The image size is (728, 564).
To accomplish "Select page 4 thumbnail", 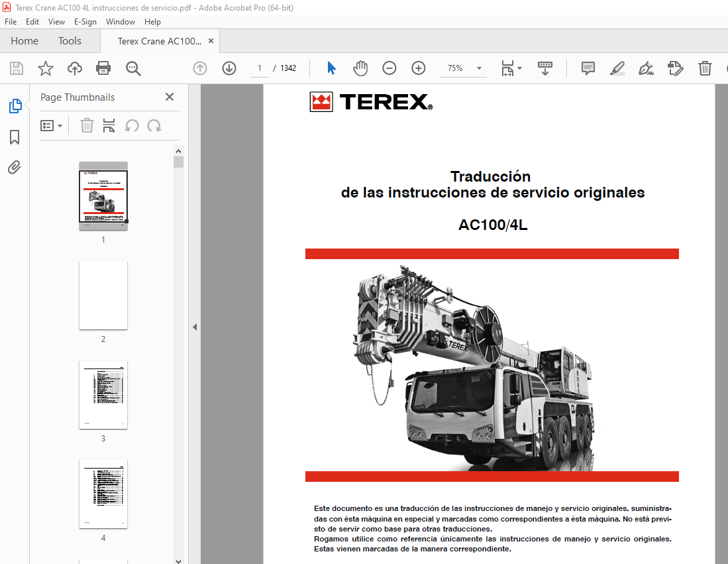I will [x=103, y=494].
